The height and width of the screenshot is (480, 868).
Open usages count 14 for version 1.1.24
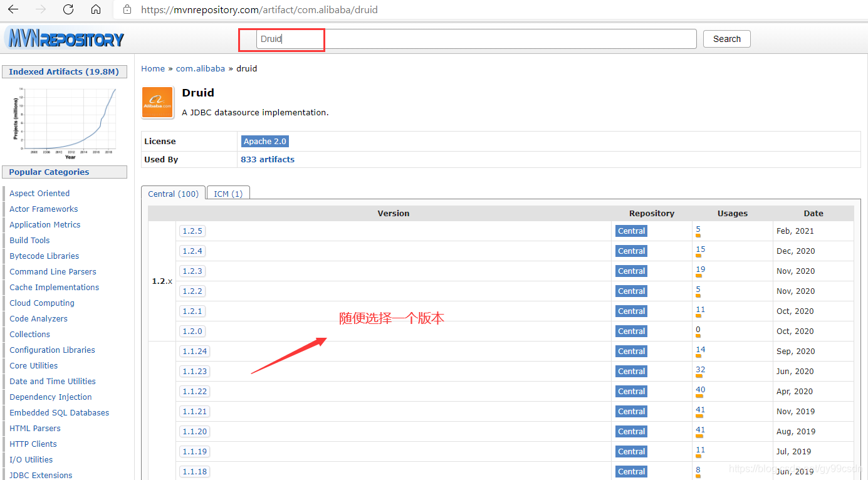(700, 350)
